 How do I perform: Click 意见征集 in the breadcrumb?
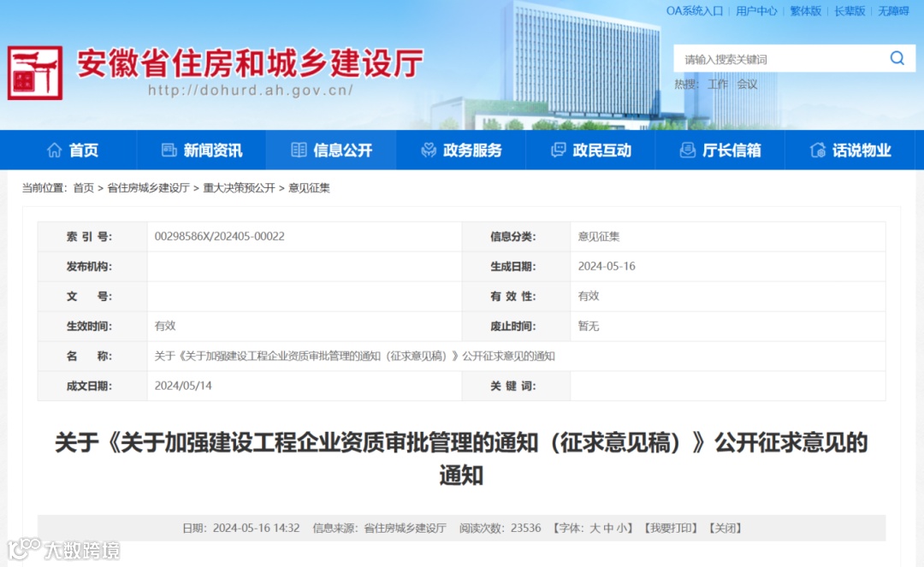(309, 188)
